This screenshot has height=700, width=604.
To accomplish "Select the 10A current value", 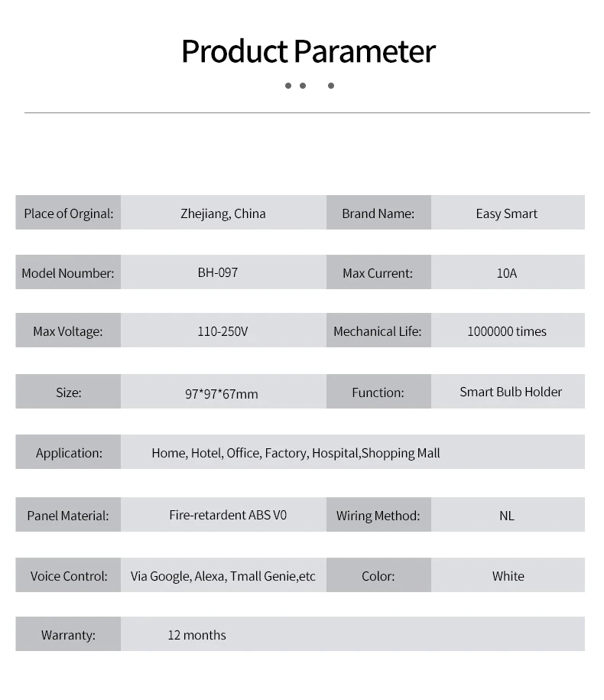I will pos(506,273).
